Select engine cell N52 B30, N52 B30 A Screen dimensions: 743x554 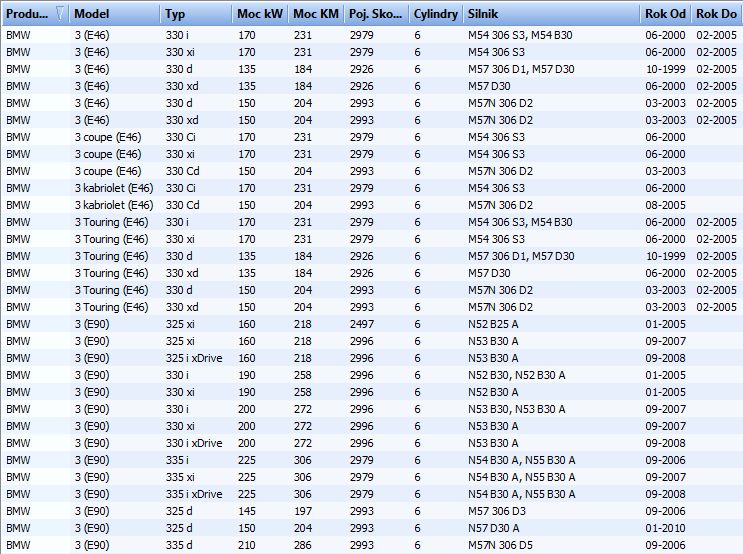click(516, 375)
